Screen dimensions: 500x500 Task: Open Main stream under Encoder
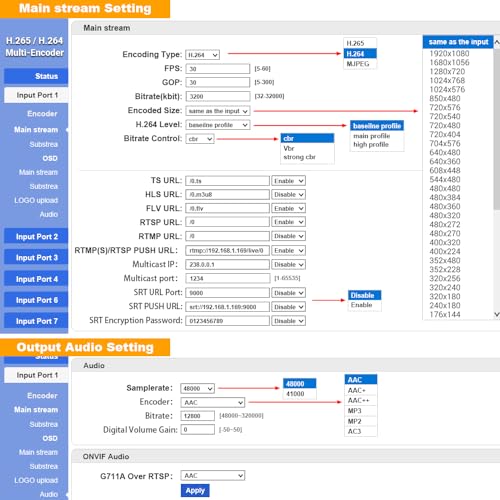click(x=36, y=130)
